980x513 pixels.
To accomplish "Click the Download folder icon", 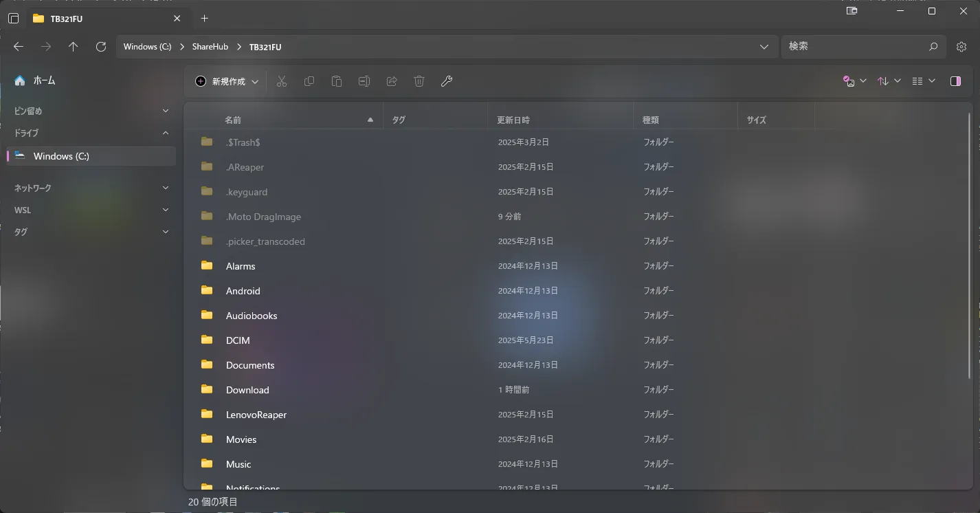I will click(207, 389).
